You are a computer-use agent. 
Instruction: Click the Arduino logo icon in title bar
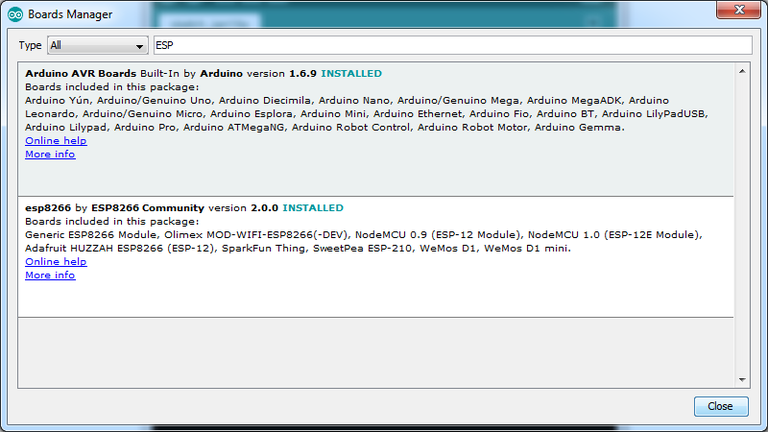(x=15, y=15)
